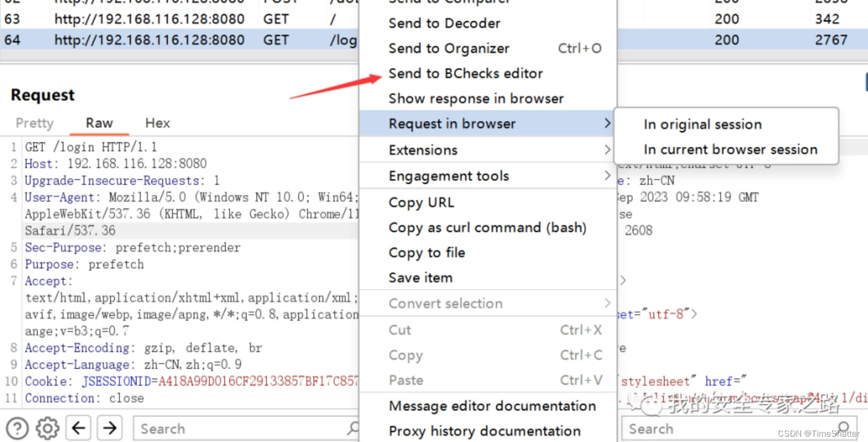The height and width of the screenshot is (442, 868).
Task: Go to previous search match arrow
Action: [x=79, y=428]
